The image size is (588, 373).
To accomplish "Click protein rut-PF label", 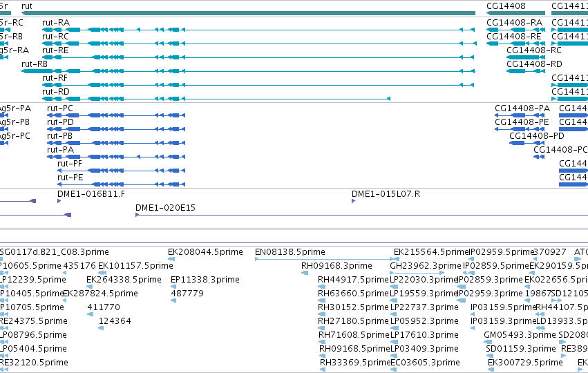I will pos(70,164).
